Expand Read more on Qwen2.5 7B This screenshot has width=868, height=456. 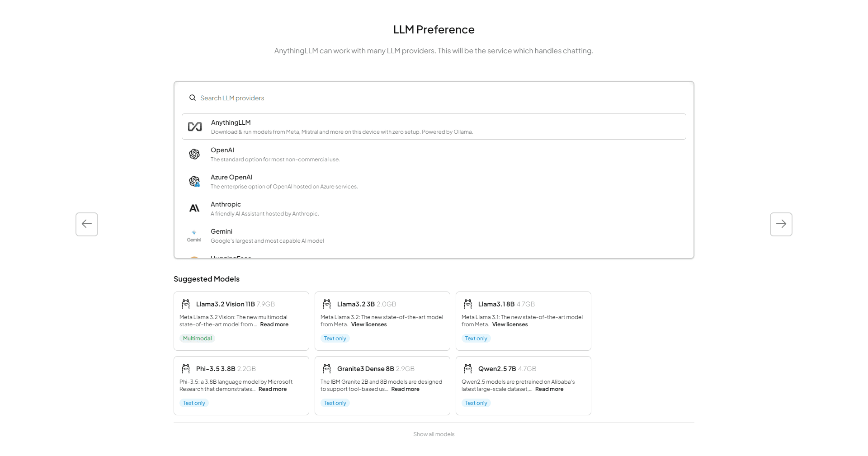pos(549,389)
